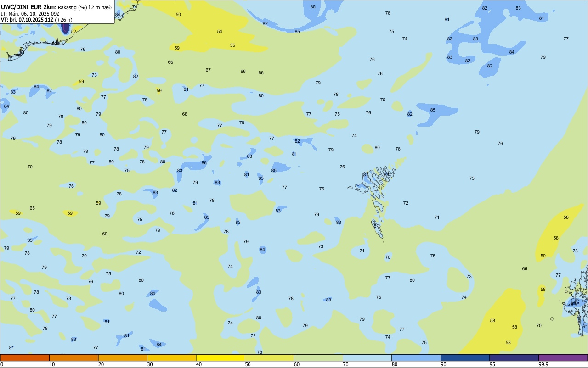Viewport: 588px width, 368px height.
Task: Click the dark orange 0–10 legend swatch
Action: [25, 357]
